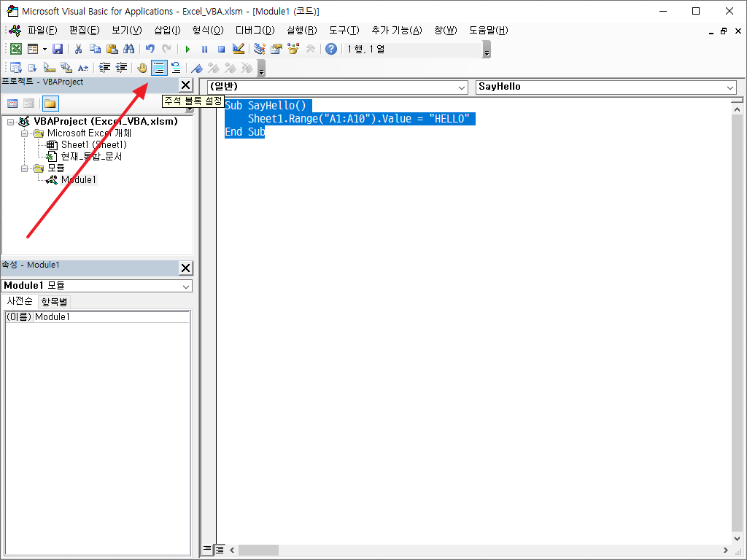Click the Uncomment Block icon
Image resolution: width=747 pixels, height=560 pixels.
coord(176,68)
